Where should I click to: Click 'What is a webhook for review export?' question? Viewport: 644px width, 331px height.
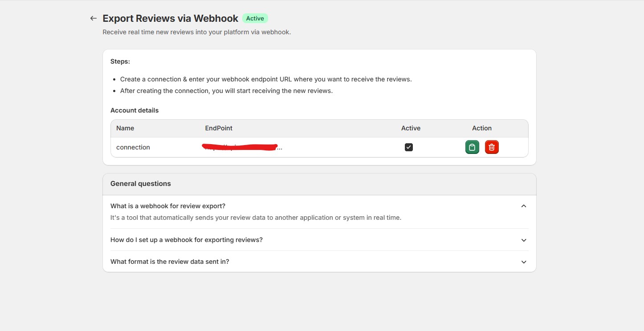point(168,206)
